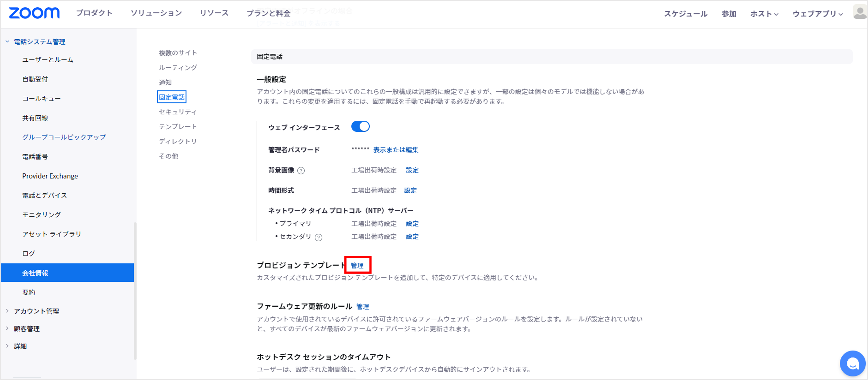The image size is (868, 380).
Task: Click スケジュール in the header
Action: (x=685, y=14)
